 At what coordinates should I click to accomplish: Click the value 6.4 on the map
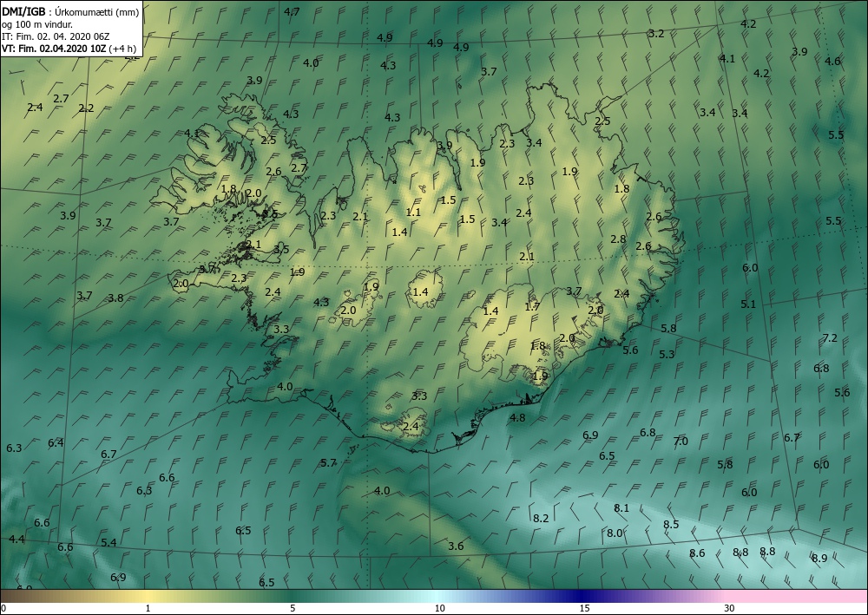pyautogui.click(x=56, y=442)
